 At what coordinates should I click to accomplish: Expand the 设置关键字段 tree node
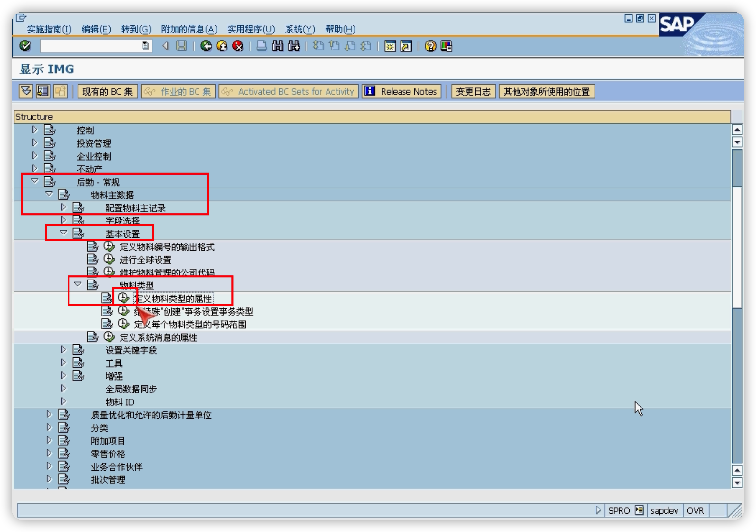point(63,350)
